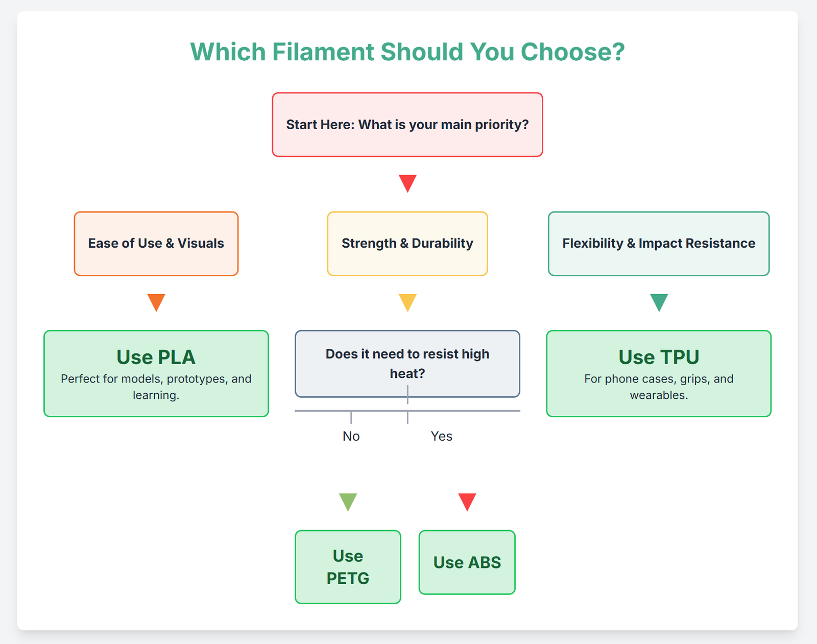Select the Yes branch label
This screenshot has width=817, height=644.
pyautogui.click(x=441, y=436)
